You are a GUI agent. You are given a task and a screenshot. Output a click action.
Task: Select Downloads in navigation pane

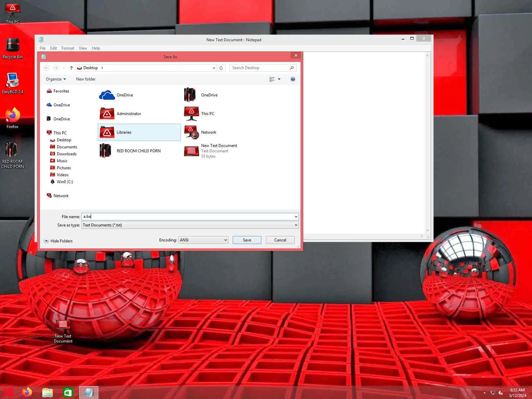pyautogui.click(x=63, y=154)
